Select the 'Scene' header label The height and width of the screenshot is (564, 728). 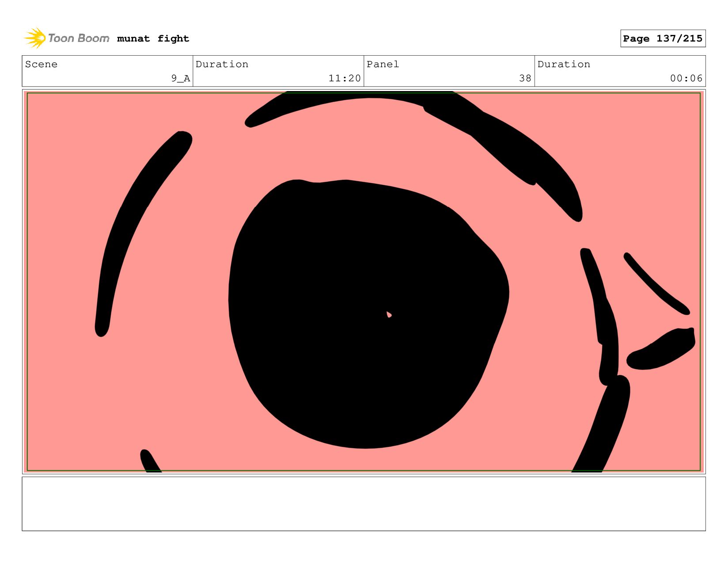tap(42, 64)
